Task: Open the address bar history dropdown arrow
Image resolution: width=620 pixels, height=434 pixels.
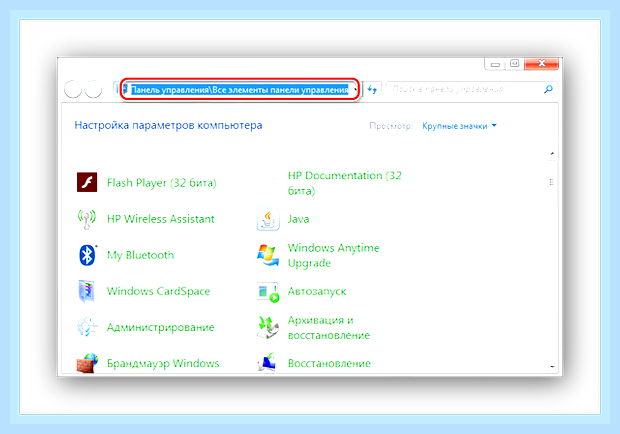Action: (355, 90)
